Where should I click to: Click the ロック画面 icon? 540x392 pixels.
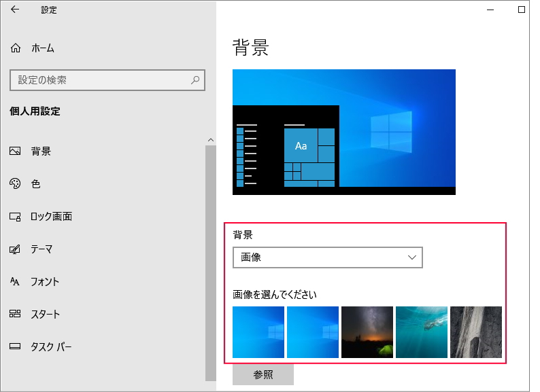click(15, 217)
